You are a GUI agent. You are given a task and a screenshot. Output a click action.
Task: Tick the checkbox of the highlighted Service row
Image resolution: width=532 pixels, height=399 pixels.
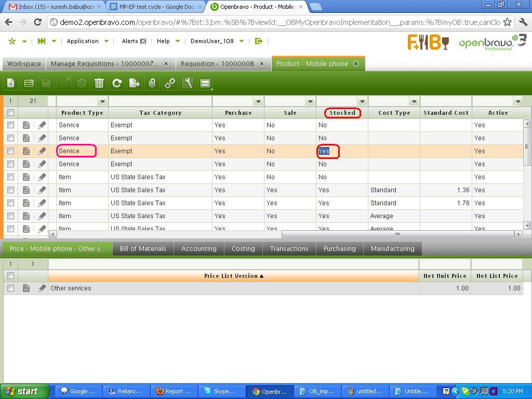pos(10,151)
